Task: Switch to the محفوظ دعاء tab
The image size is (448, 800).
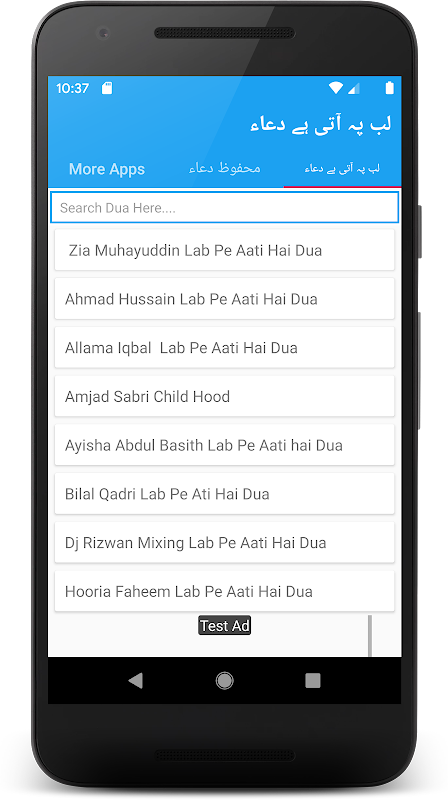Action: (225, 169)
